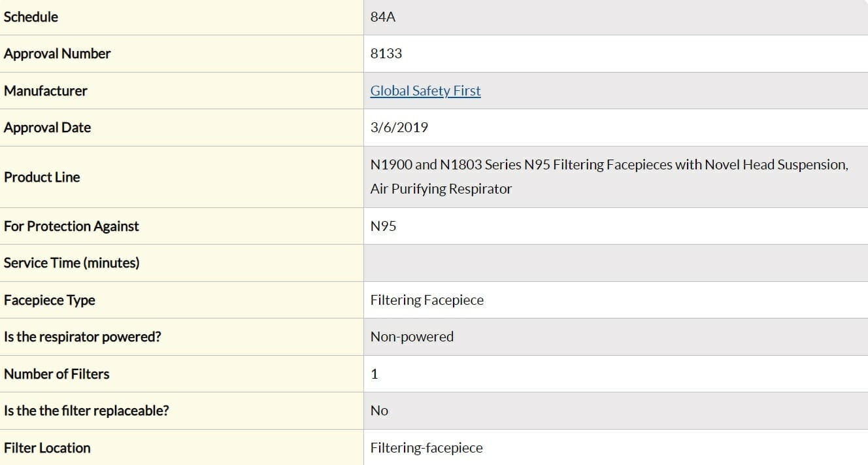This screenshot has height=465, width=868.
Task: Click the Approval Number row label
Action: click(58, 54)
